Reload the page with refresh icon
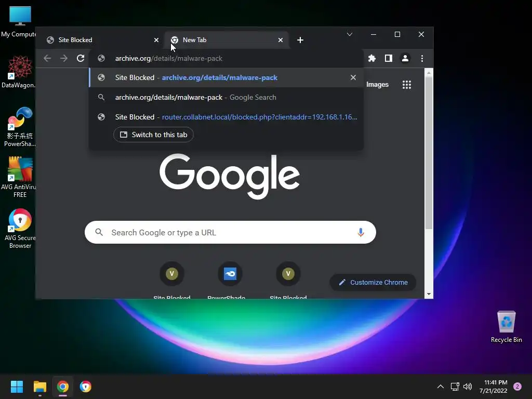 pyautogui.click(x=81, y=58)
